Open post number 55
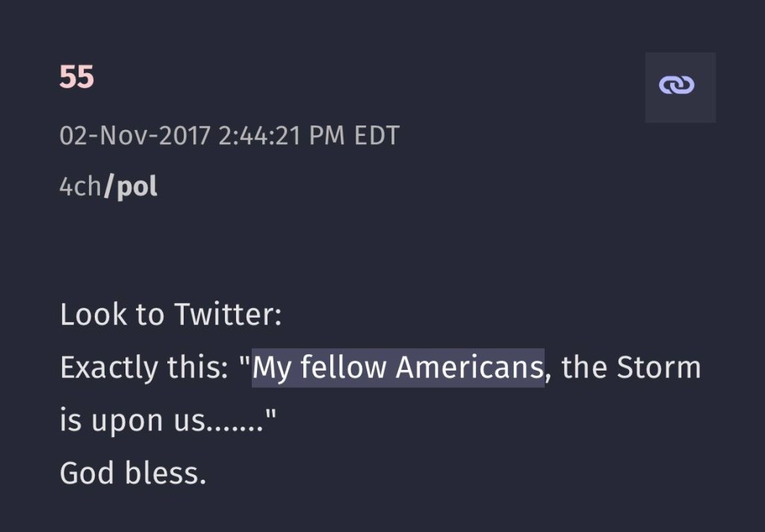Viewport: 765px width, 532px height. [76, 77]
